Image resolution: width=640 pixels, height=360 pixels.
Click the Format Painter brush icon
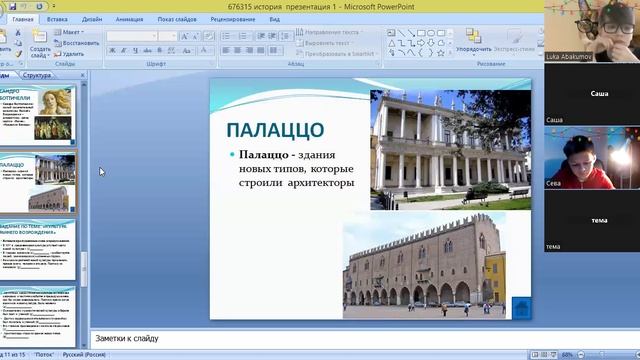click(18, 53)
